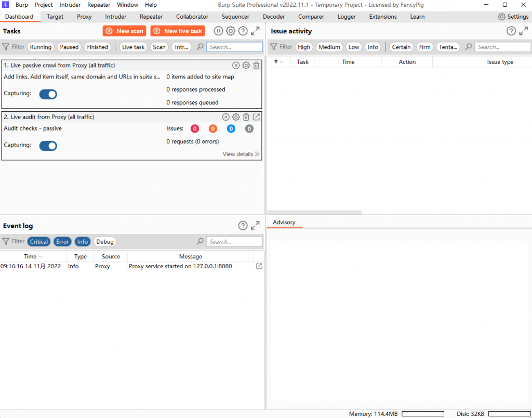Click in the Event log search field
532x418 pixels.
[234, 241]
